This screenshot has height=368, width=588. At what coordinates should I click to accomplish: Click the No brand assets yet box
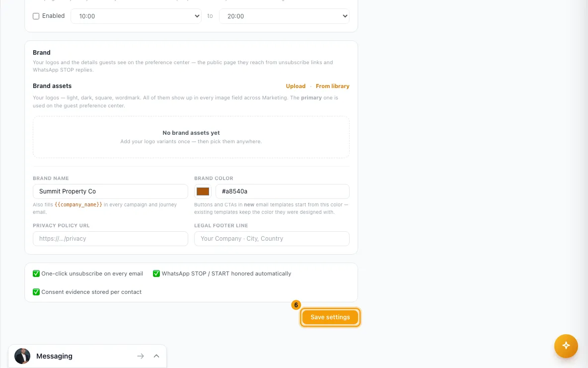tap(191, 137)
